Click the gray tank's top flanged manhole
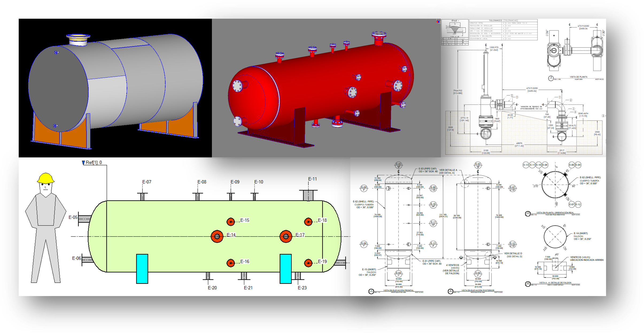The height and width of the screenshot is (334, 644). 78,40
